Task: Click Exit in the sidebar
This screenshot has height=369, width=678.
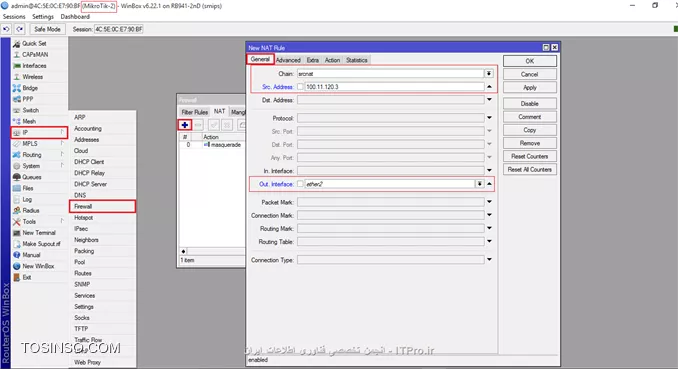Action: (27, 277)
